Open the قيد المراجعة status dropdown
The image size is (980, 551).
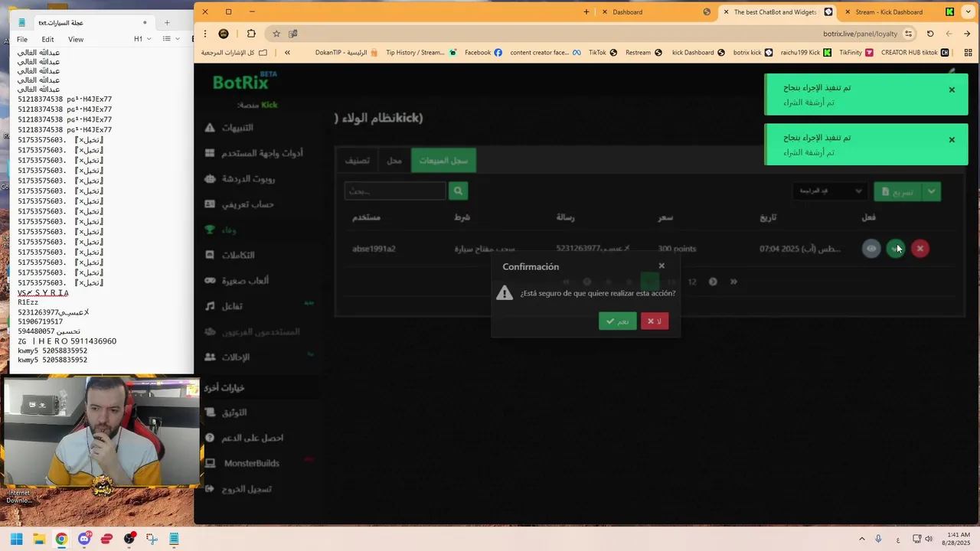[830, 191]
